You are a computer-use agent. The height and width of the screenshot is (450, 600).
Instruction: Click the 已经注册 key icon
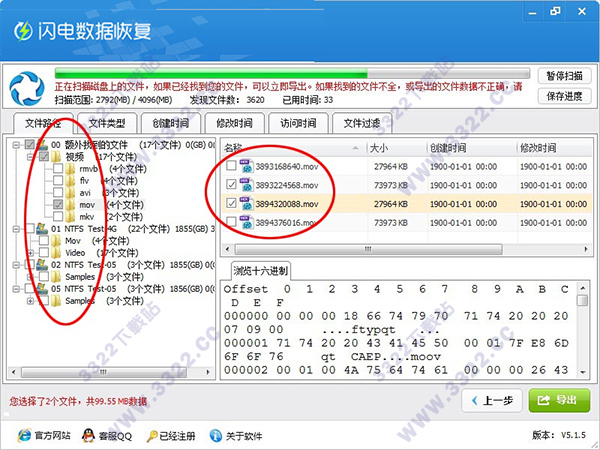click(152, 435)
